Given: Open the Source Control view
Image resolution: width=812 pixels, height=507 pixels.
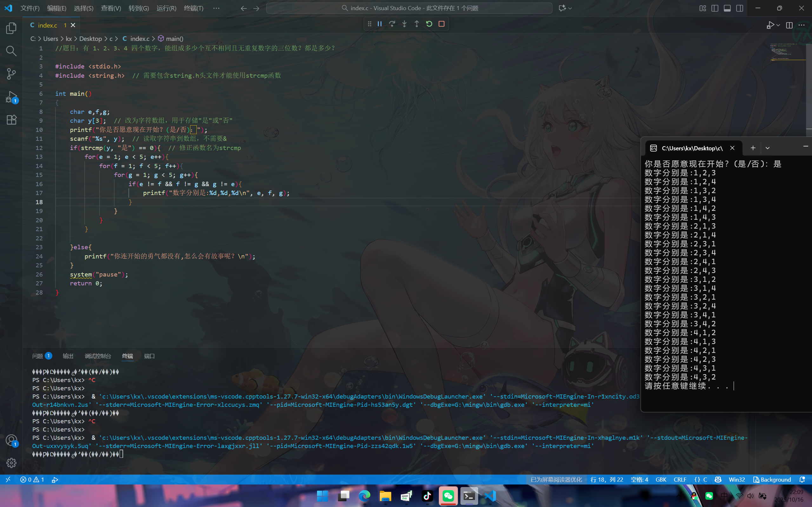Looking at the screenshot, I should [x=11, y=74].
